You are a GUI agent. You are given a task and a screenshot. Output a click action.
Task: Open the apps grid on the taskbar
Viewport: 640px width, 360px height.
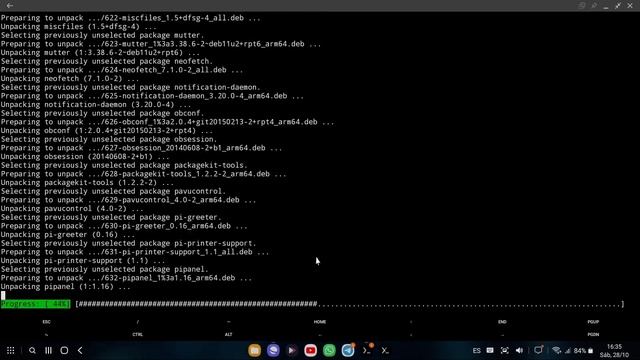click(11, 350)
